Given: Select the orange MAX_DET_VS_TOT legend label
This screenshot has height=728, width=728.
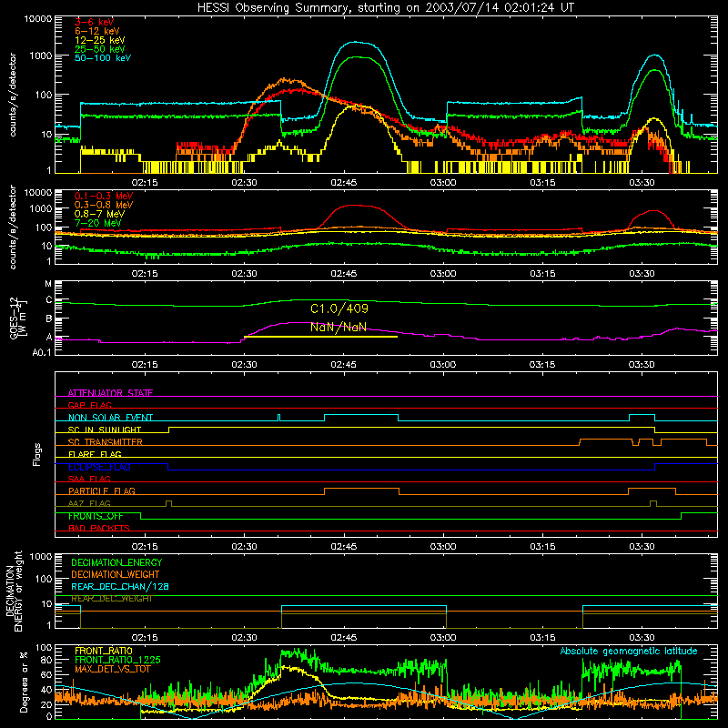Looking at the screenshot, I should click(113, 669).
